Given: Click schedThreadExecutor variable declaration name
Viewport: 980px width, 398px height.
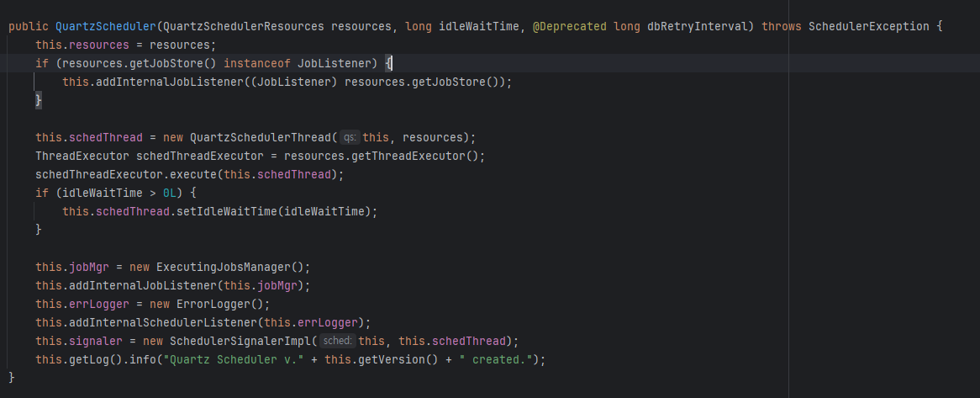Looking at the screenshot, I should click(x=200, y=156).
